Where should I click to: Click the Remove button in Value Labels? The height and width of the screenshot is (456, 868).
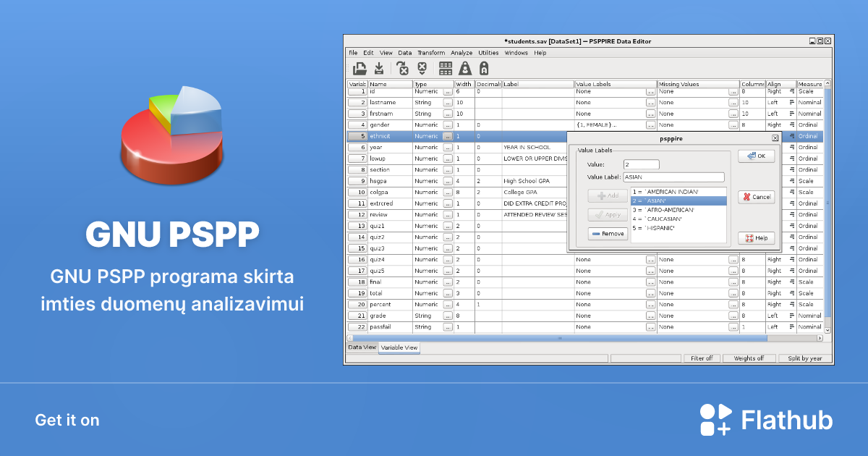pyautogui.click(x=608, y=233)
